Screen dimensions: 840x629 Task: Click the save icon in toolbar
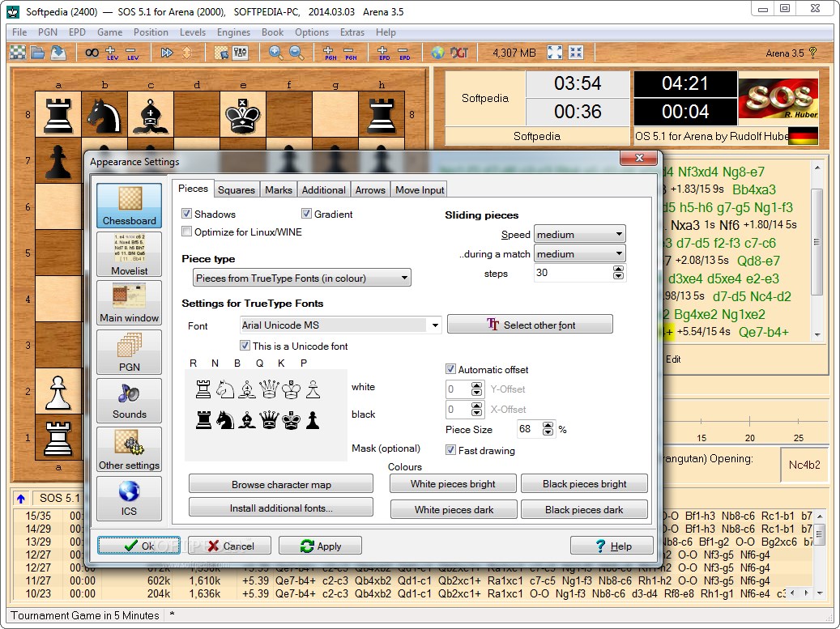(x=58, y=53)
